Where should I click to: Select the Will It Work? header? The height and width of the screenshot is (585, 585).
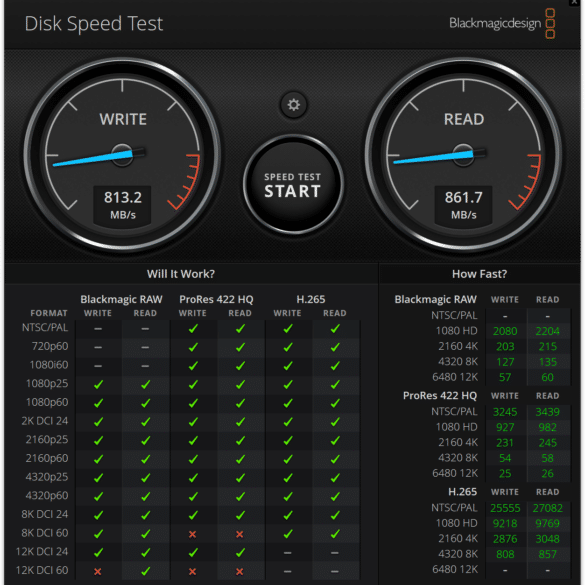(181, 274)
